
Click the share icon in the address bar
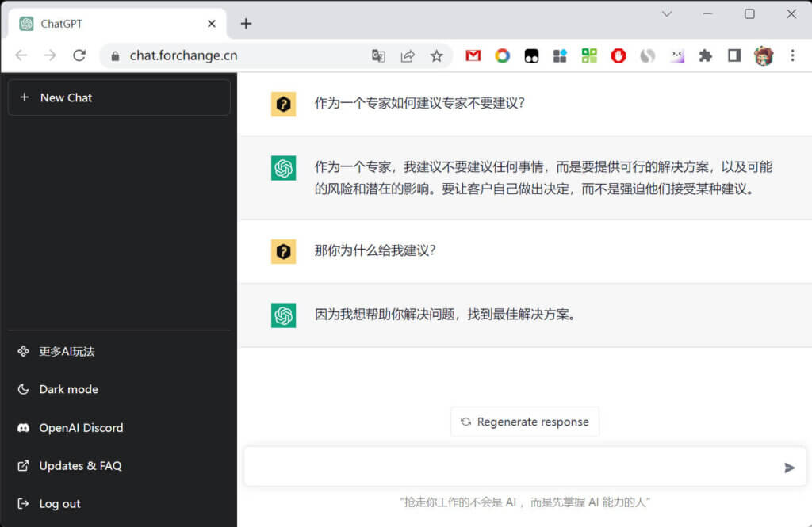point(408,55)
